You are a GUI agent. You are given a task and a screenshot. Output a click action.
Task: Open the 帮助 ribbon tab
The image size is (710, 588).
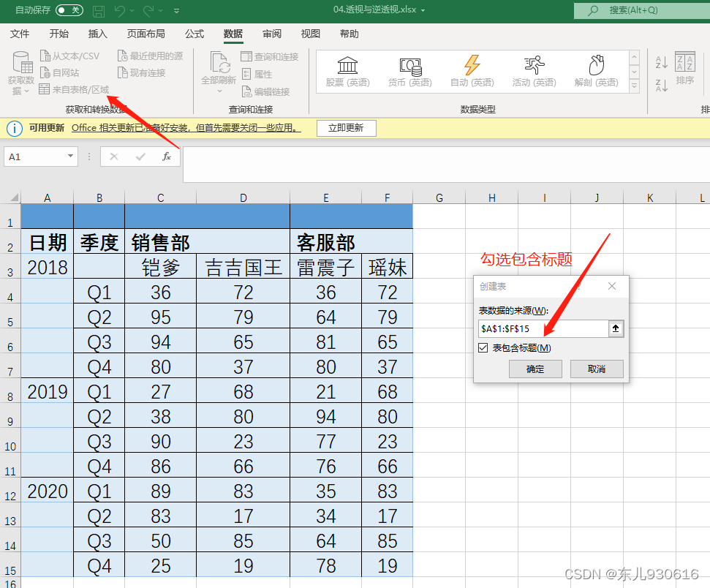[349, 34]
